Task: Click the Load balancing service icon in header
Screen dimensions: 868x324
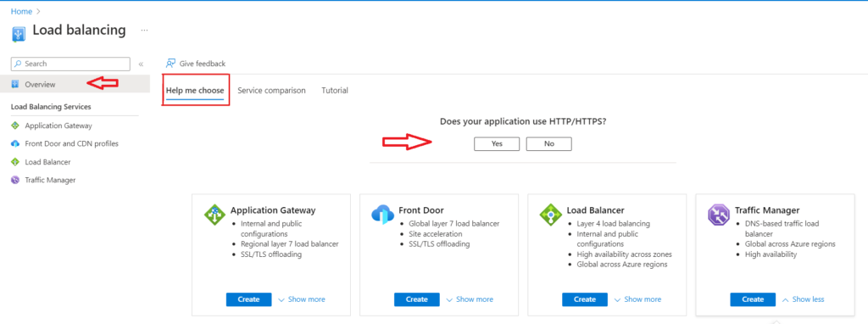Action: [19, 33]
